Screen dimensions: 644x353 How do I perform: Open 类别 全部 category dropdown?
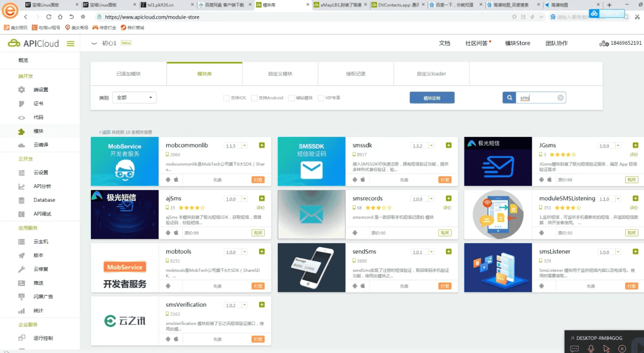pos(134,98)
